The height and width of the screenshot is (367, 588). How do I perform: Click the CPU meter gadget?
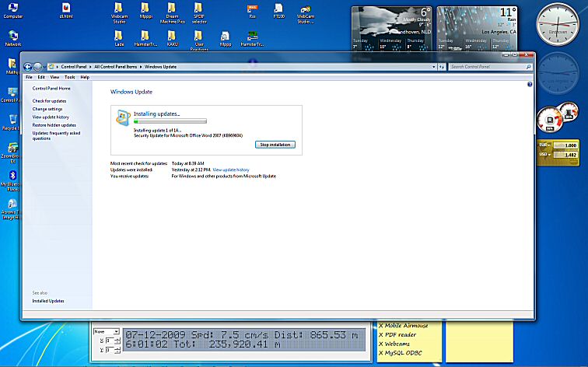550,120
